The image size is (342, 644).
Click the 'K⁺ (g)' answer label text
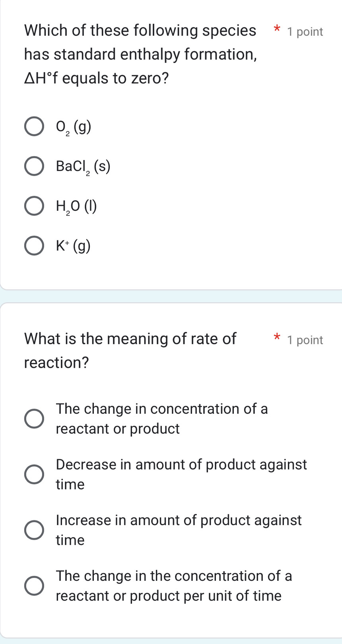(x=73, y=246)
